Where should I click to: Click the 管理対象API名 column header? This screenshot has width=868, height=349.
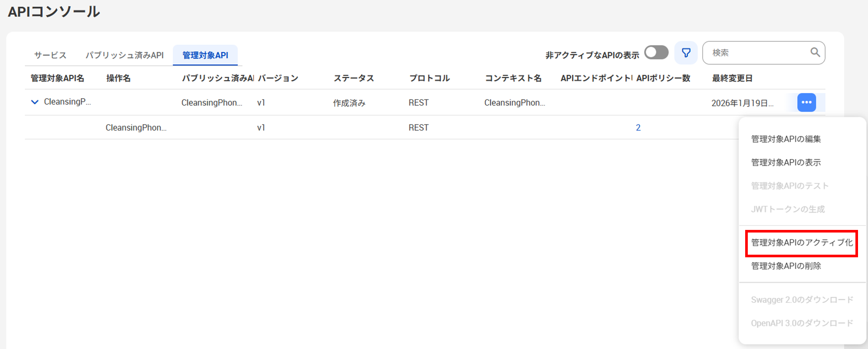(57, 78)
